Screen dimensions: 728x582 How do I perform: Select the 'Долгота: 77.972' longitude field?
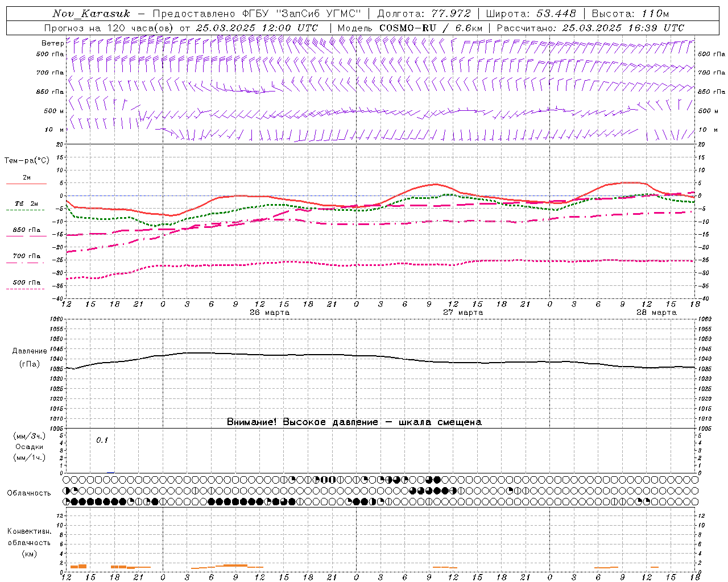click(x=424, y=14)
